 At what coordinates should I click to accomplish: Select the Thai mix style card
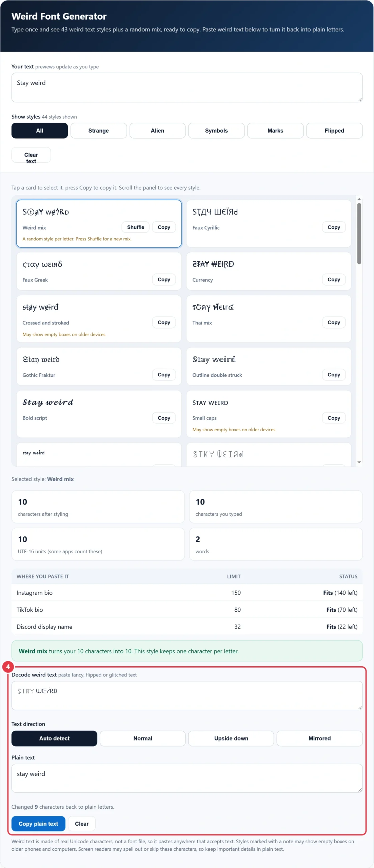coord(269,319)
